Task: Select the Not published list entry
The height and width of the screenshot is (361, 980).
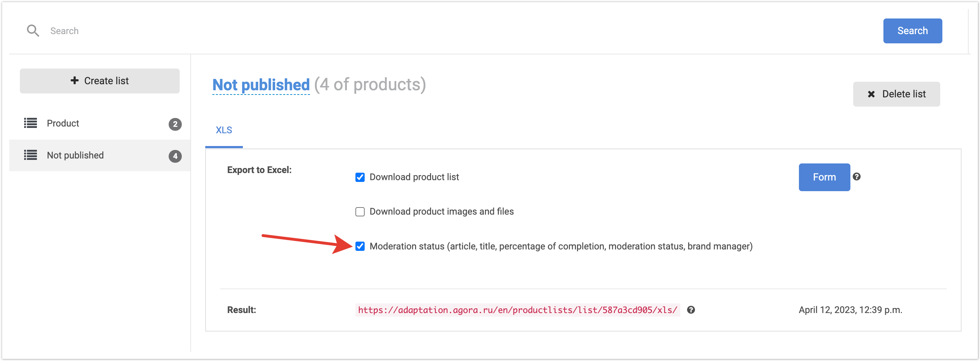Action: [x=75, y=155]
